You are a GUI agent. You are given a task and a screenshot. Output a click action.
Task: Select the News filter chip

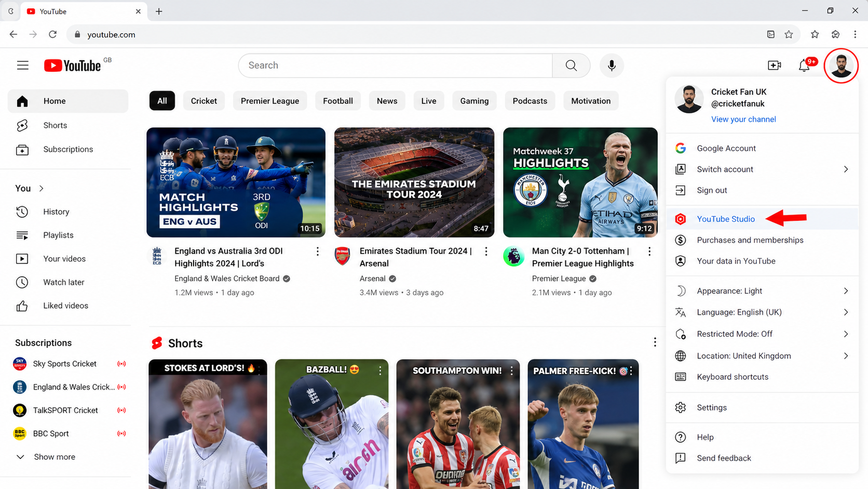pos(387,101)
